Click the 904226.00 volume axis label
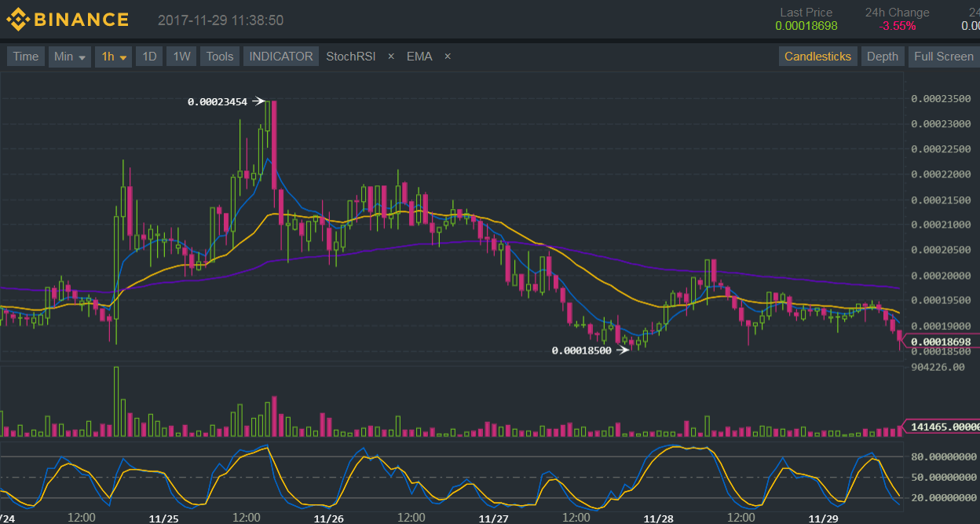Screen dimensions: 980x524 [937, 366]
